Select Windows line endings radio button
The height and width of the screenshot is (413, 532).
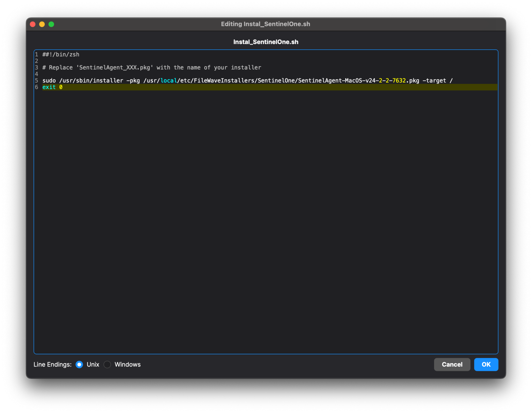coord(107,365)
